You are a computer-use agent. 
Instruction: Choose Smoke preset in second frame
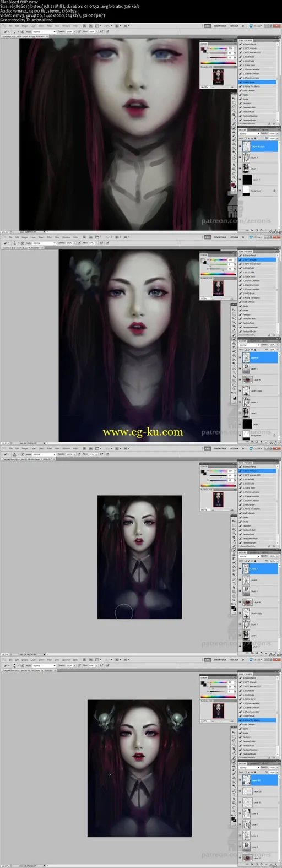pyautogui.click(x=257, y=310)
